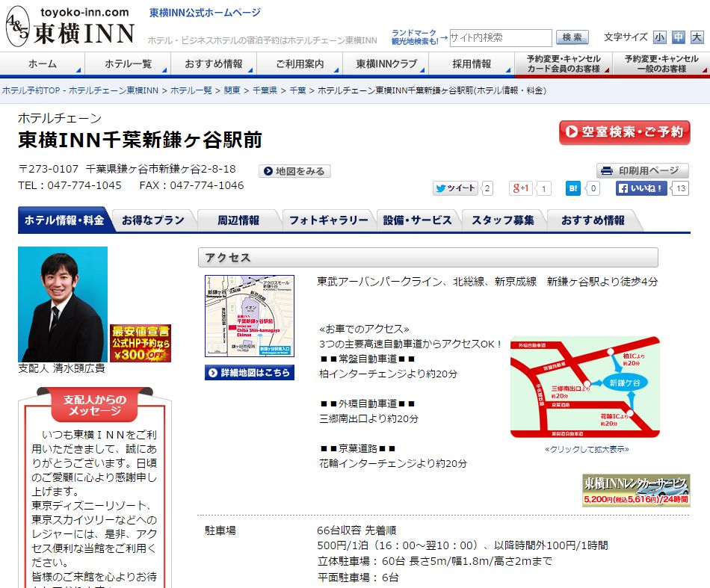Click the Toyoko INN logo
This screenshot has height=588, width=710.
(70, 28)
